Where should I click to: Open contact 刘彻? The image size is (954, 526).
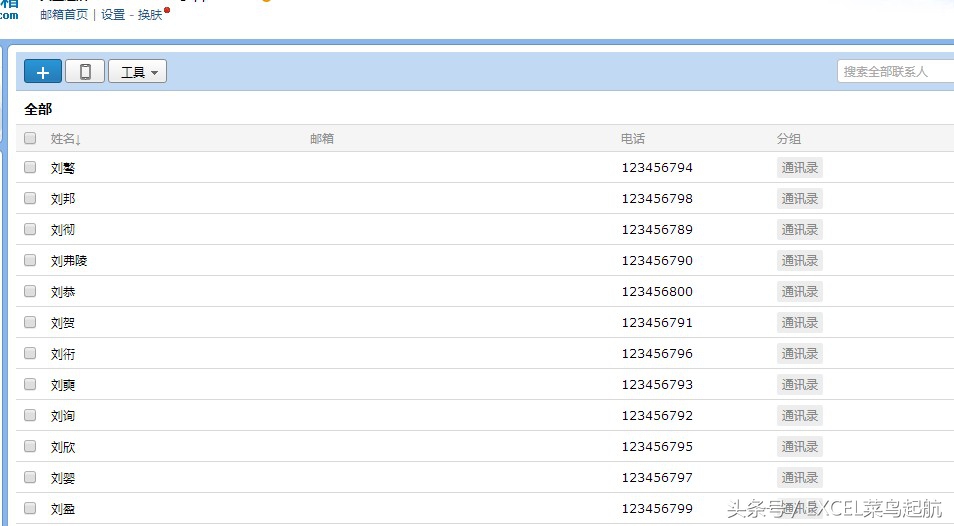pyautogui.click(x=63, y=230)
